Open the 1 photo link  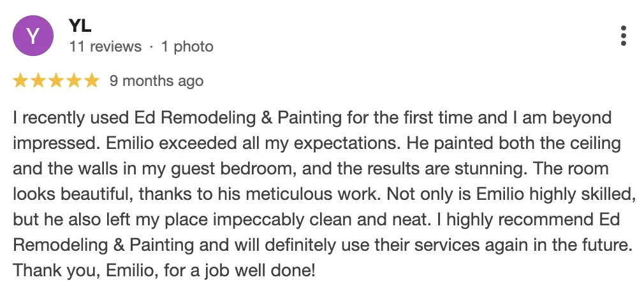click(x=187, y=47)
